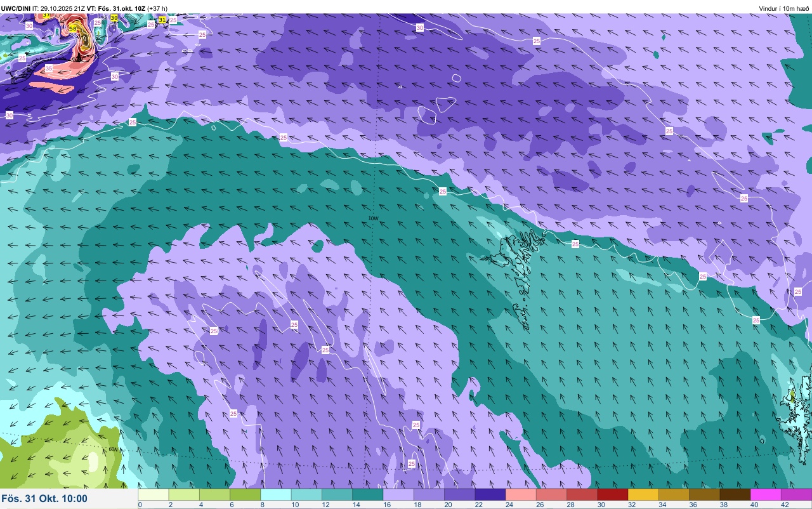Screen dimensions: 812x509
Task: Click the '10W' longitude label on the map
Action: tap(374, 218)
